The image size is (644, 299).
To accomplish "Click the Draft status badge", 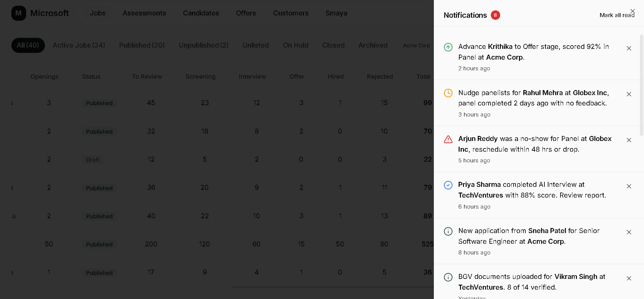I will [93, 160].
